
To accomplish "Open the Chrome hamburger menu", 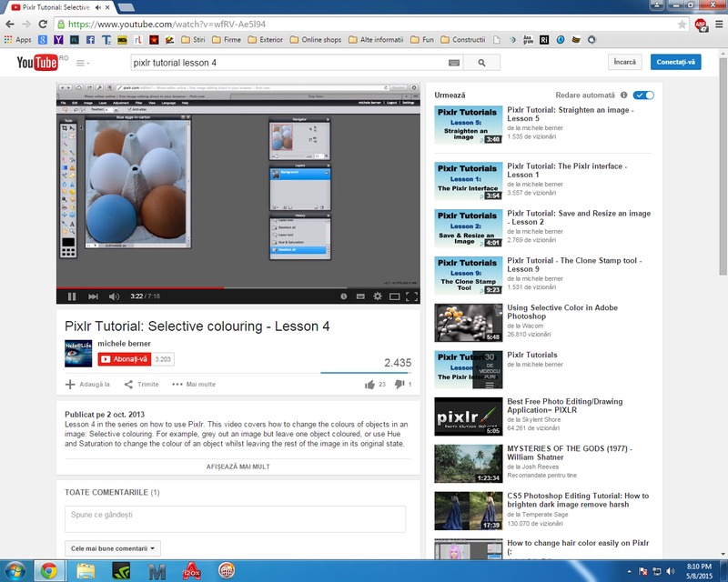I will point(719,25).
